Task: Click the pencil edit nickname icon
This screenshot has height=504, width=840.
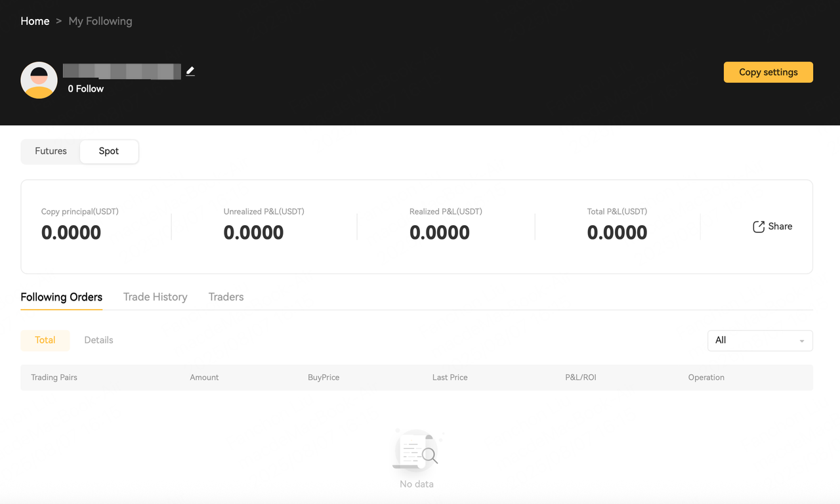Action: click(190, 71)
